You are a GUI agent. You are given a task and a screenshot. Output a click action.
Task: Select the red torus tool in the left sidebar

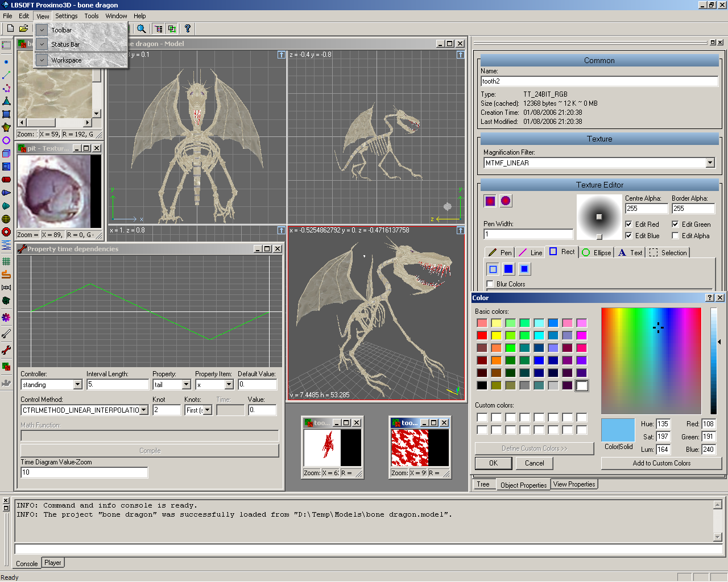6,232
